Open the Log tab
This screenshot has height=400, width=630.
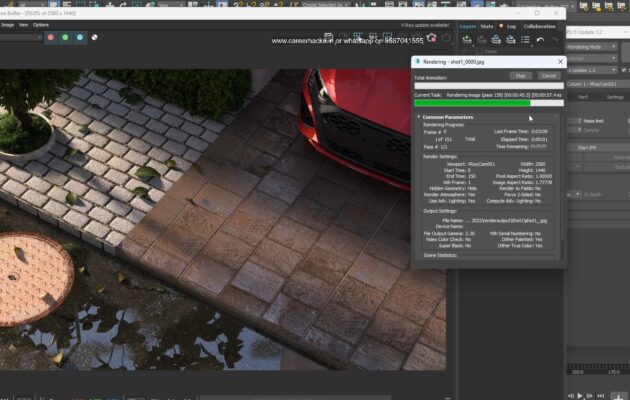511,26
